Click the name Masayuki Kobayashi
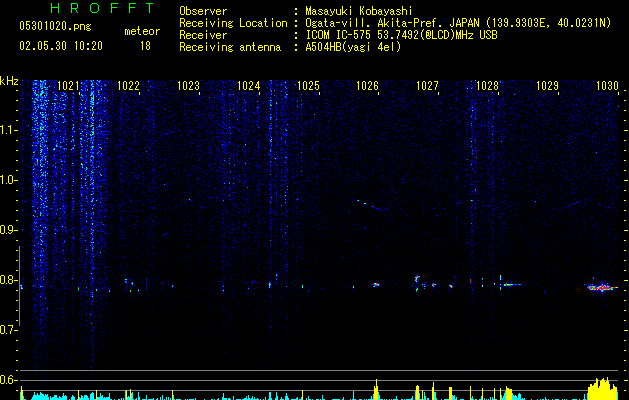Image resolution: width=629 pixels, height=400 pixels. click(x=359, y=11)
